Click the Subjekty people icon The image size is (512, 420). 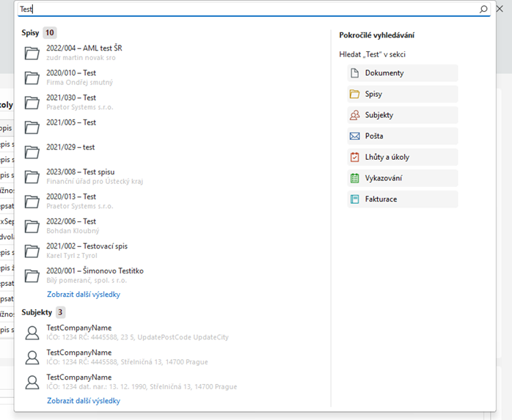(x=355, y=115)
